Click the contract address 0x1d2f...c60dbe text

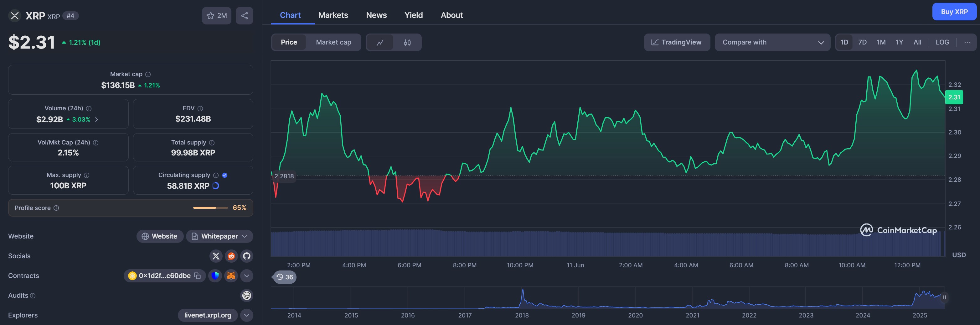164,276
